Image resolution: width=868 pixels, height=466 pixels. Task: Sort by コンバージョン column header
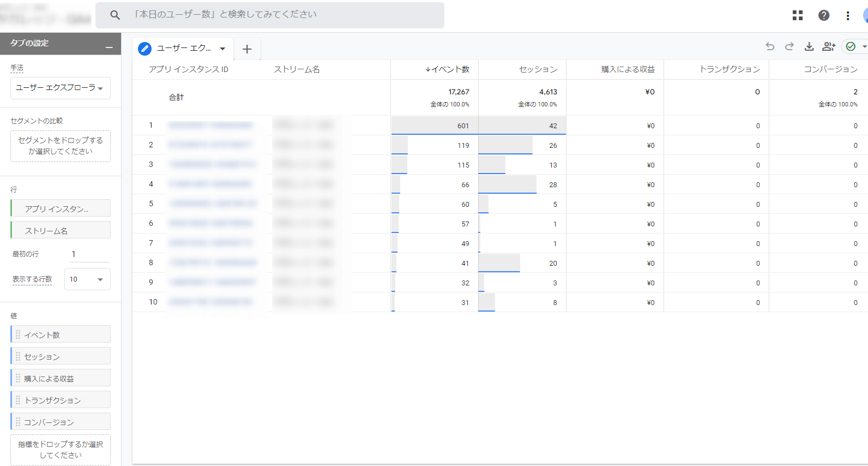(x=830, y=69)
